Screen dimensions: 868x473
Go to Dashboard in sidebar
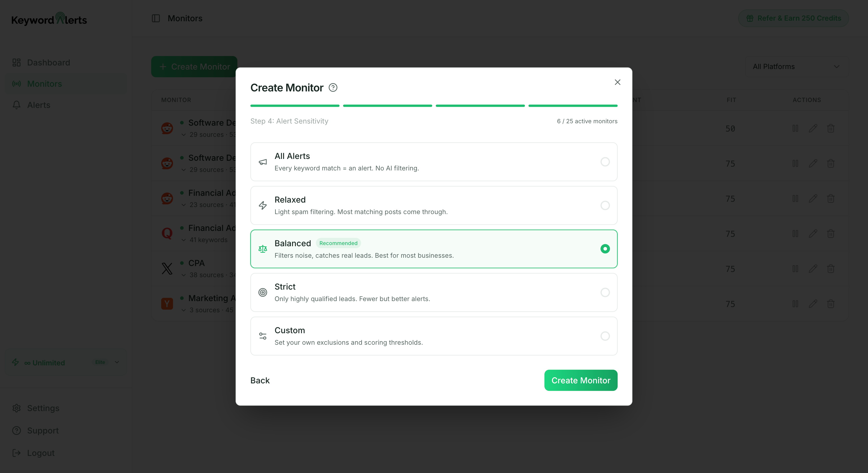pyautogui.click(x=48, y=63)
